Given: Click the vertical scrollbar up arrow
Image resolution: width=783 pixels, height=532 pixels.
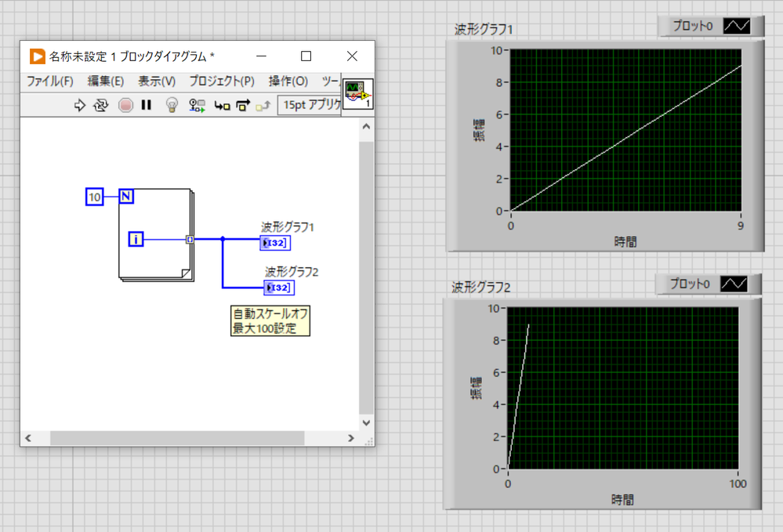Looking at the screenshot, I should point(366,126).
